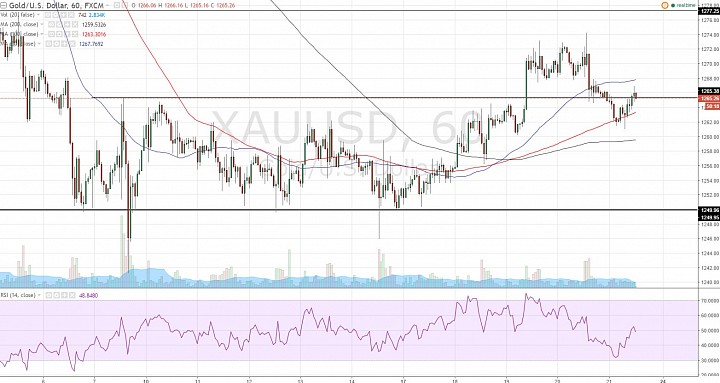The width and height of the screenshot is (720, 383).
Task: Hide the MA (200, close) line
Action: pyautogui.click(x=51, y=24)
